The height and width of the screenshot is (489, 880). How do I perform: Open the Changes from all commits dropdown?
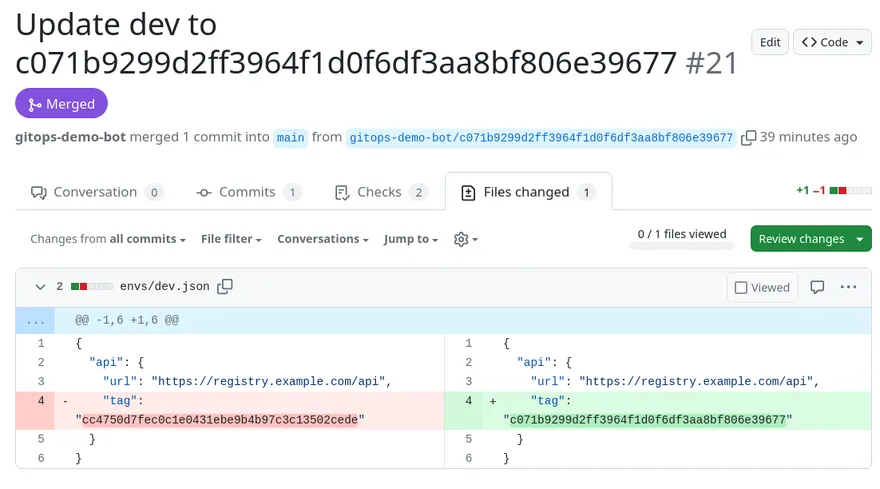(108, 240)
